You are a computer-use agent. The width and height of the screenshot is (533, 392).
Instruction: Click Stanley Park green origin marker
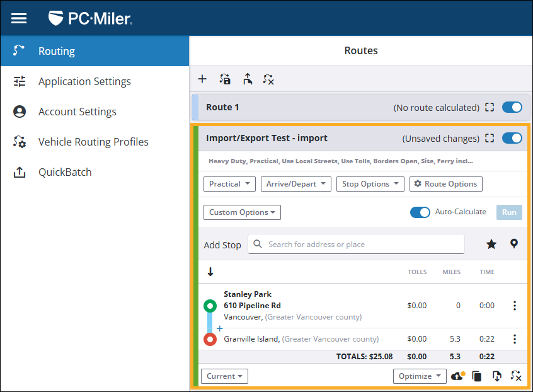210,306
